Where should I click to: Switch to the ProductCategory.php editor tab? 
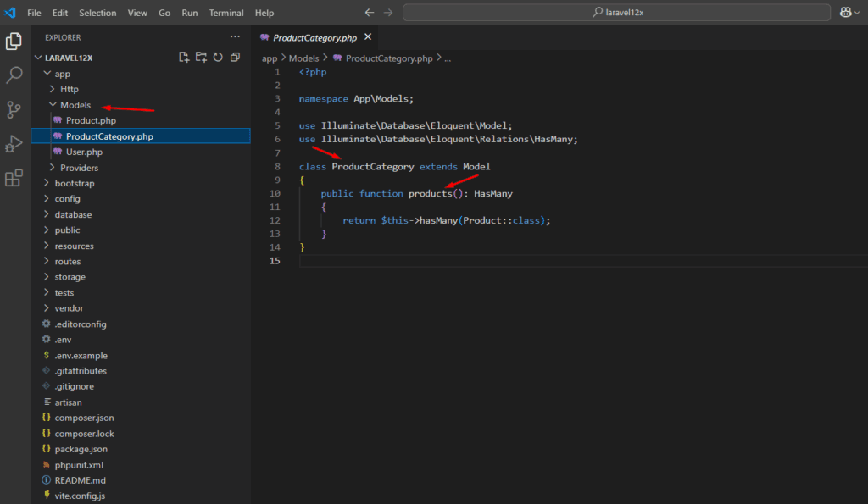314,38
